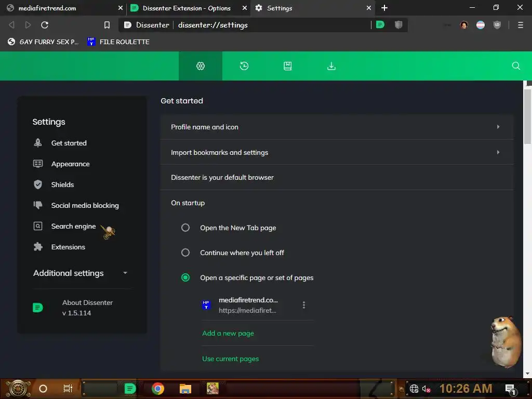Screen dimensions: 532x399
Task: Switch to mediafiretrend.com tab
Action: coord(63,8)
